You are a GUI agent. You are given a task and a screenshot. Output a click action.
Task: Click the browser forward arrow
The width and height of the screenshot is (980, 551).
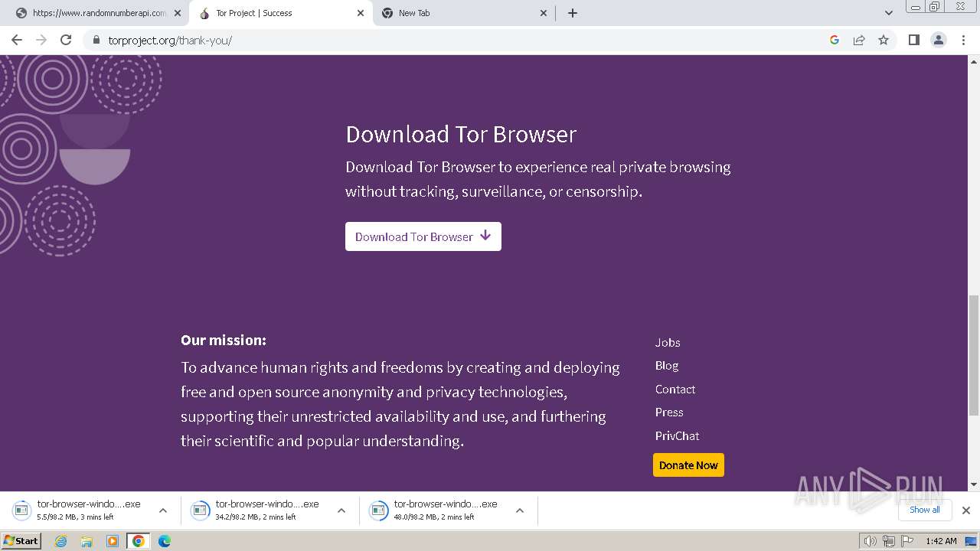[41, 40]
